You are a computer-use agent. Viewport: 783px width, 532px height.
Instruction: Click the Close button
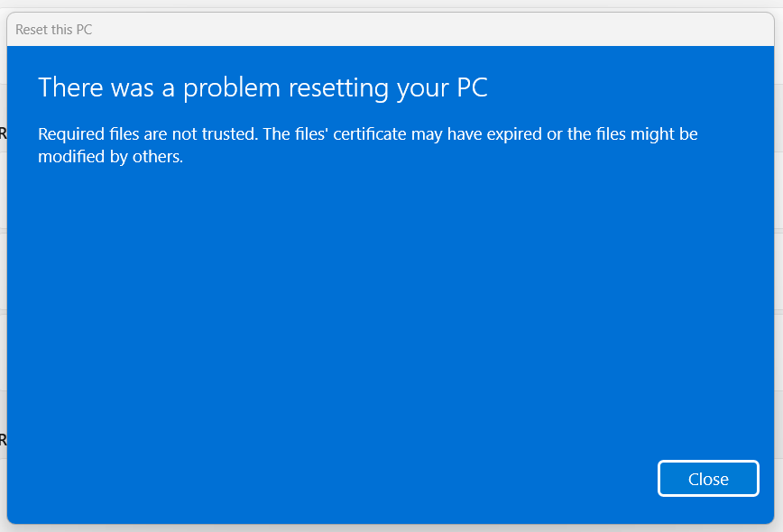pyautogui.click(x=708, y=479)
